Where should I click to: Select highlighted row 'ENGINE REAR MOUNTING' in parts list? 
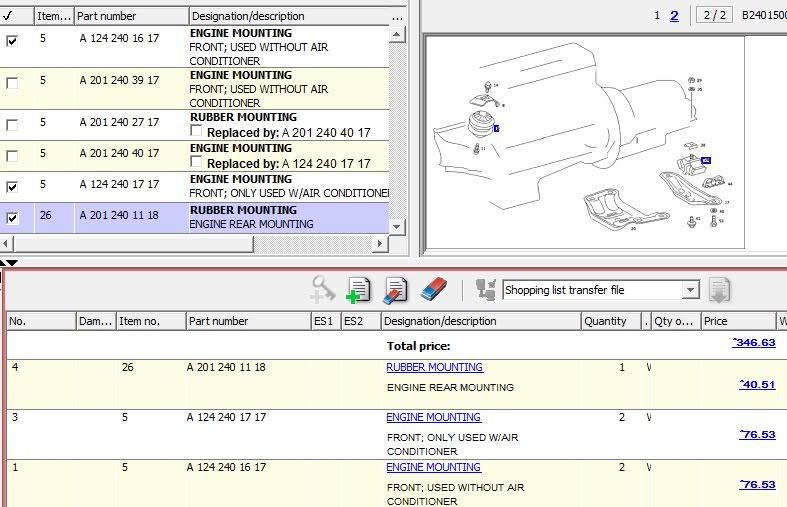tap(195, 218)
